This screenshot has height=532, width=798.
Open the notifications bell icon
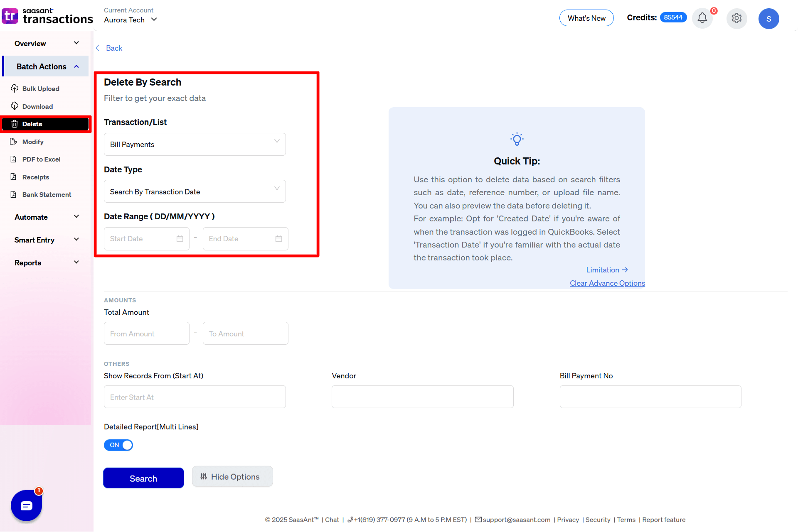click(x=702, y=18)
